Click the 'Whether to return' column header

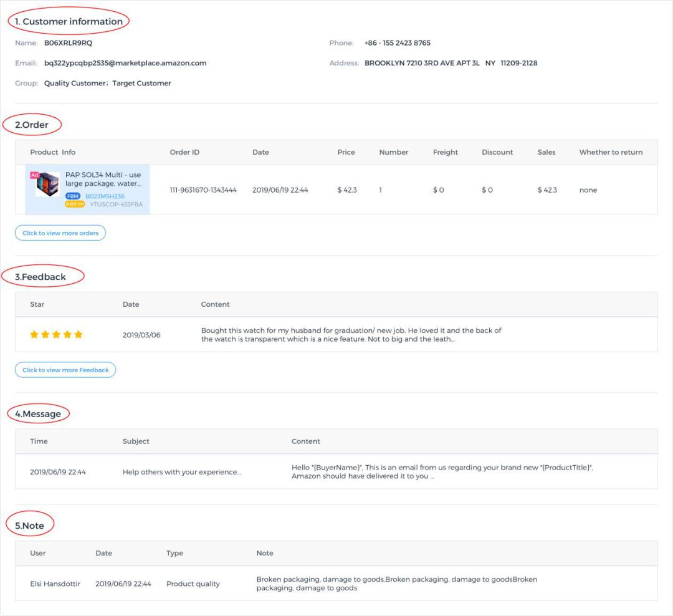point(611,152)
